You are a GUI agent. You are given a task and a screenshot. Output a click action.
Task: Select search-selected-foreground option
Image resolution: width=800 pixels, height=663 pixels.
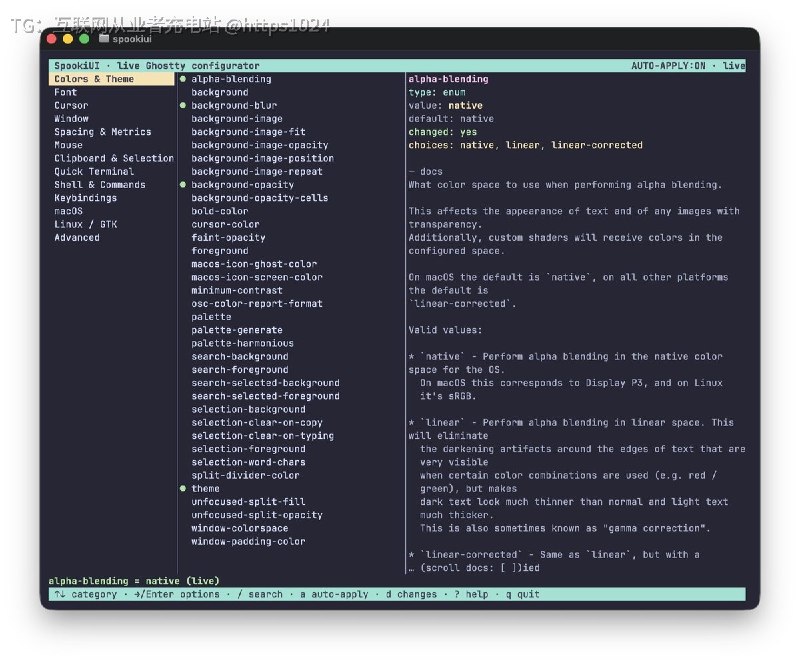pos(266,396)
